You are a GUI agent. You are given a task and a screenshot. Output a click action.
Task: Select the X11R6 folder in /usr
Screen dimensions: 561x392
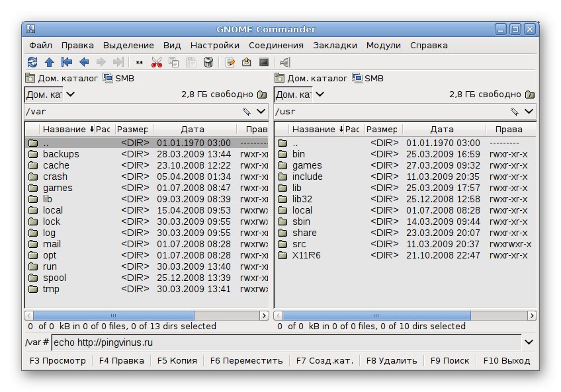[x=405, y=255]
